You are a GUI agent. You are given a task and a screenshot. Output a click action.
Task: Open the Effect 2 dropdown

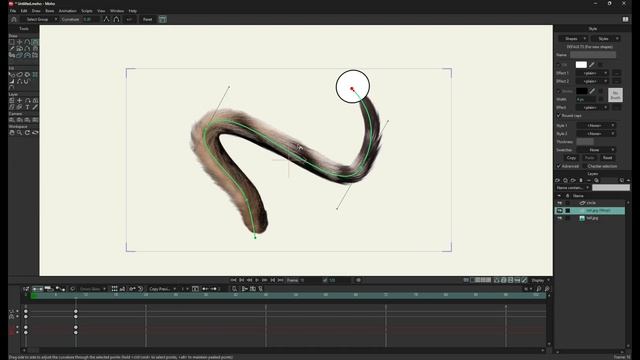click(593, 81)
